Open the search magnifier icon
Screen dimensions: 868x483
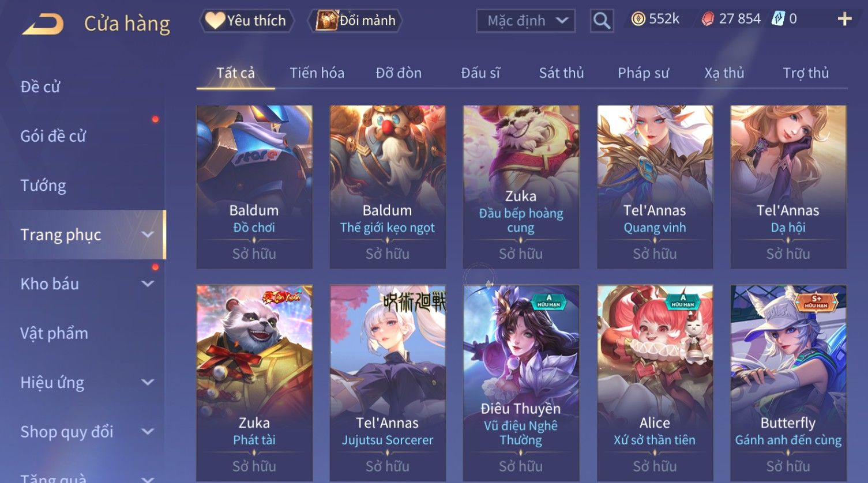coord(602,21)
